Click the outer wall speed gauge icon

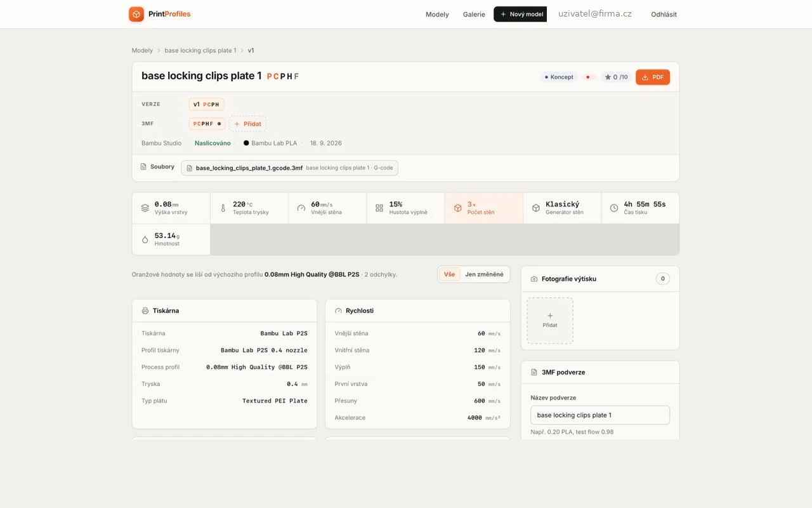click(x=301, y=208)
